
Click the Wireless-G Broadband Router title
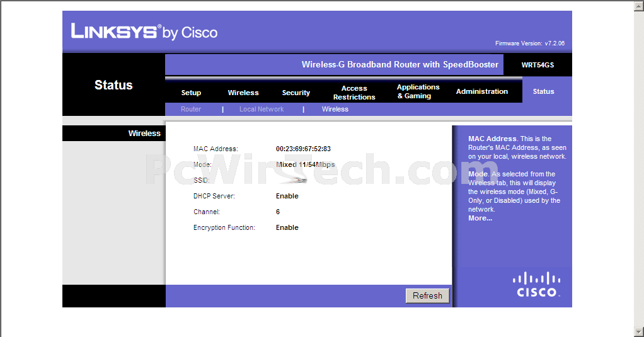click(x=400, y=64)
